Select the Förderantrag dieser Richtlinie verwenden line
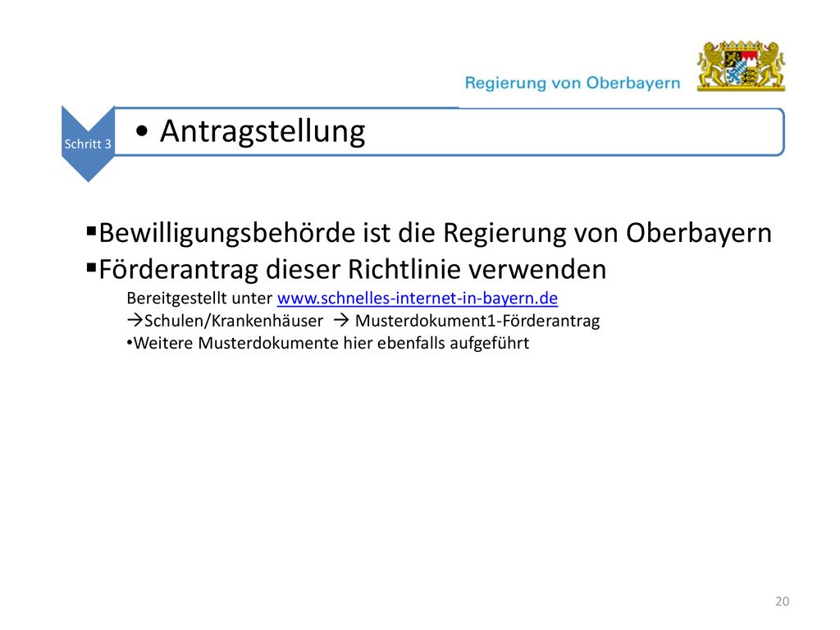The height and width of the screenshot is (630, 840). point(346,269)
